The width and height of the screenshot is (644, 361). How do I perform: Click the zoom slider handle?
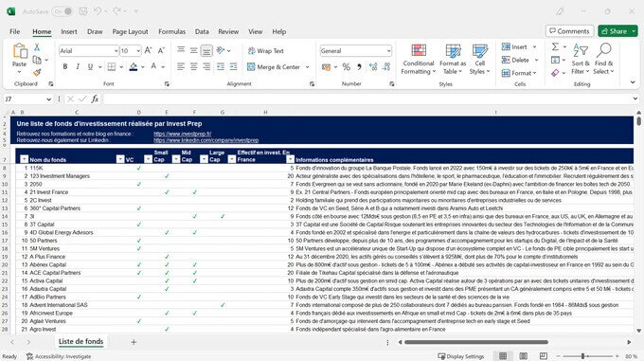pyautogui.click(x=582, y=356)
